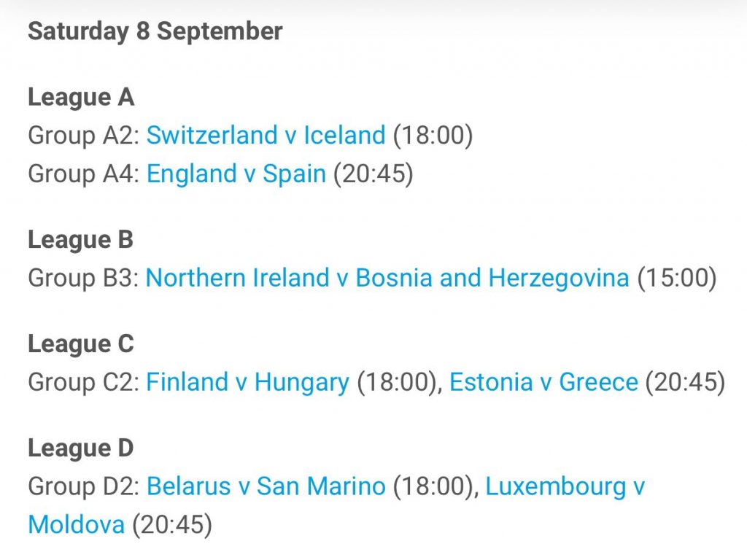The height and width of the screenshot is (560, 747).
Task: Click the League B heading
Action: (80, 240)
